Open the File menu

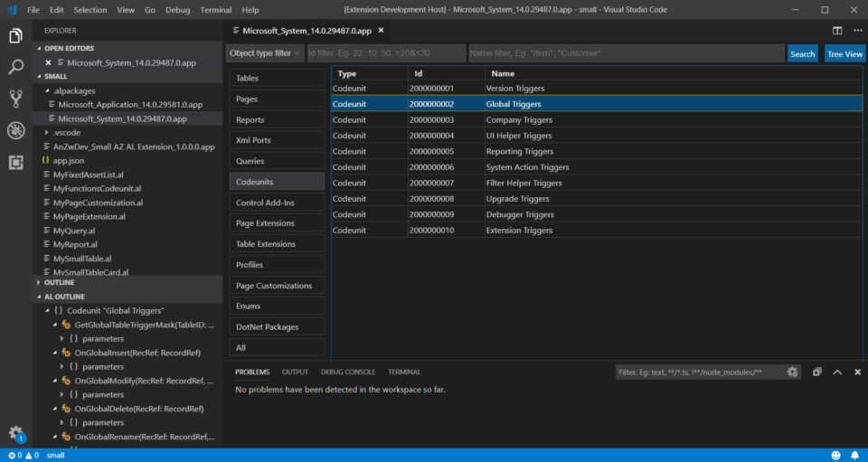tap(33, 10)
